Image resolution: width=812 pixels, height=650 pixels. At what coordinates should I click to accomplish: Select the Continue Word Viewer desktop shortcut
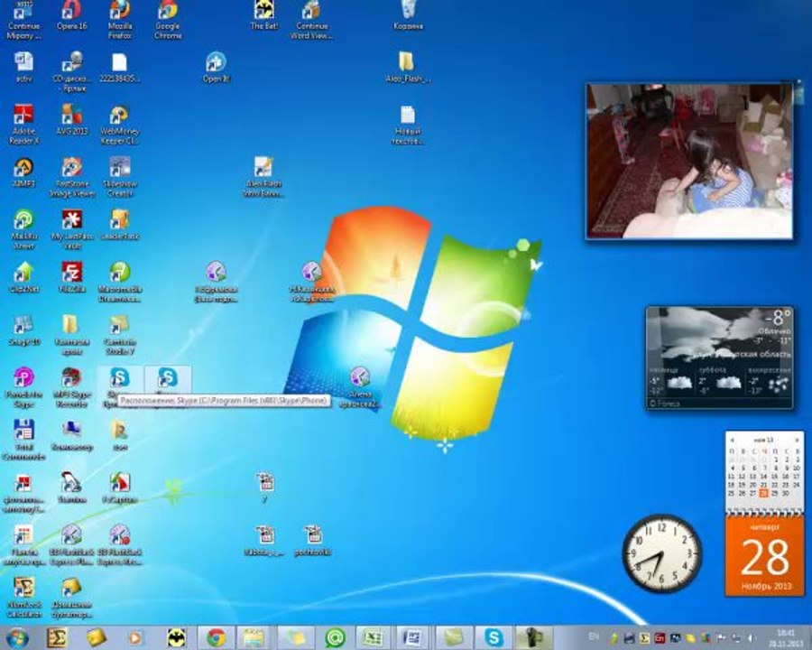coord(312,21)
